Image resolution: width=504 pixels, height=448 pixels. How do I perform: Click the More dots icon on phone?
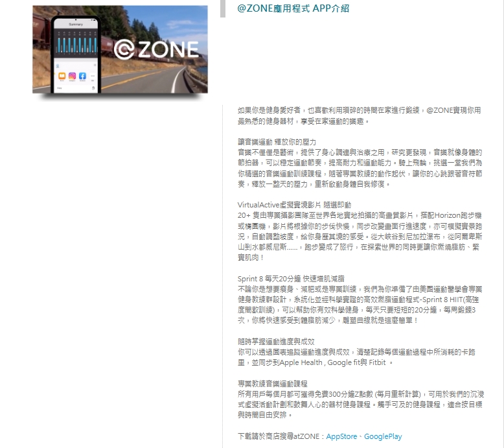(92, 76)
